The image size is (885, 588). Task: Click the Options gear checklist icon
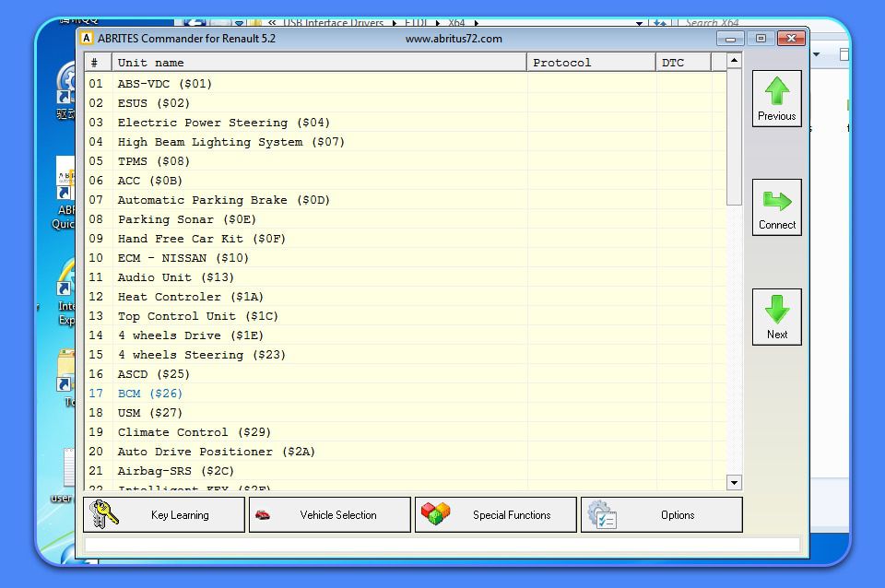[601, 514]
